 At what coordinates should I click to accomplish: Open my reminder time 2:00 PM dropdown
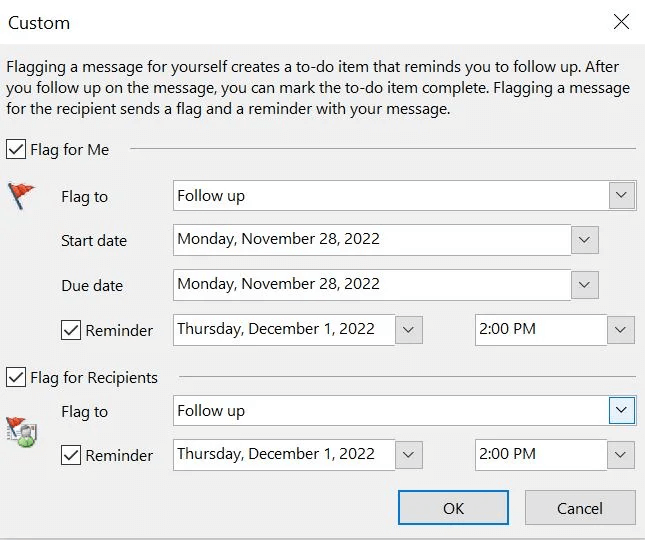pos(621,330)
